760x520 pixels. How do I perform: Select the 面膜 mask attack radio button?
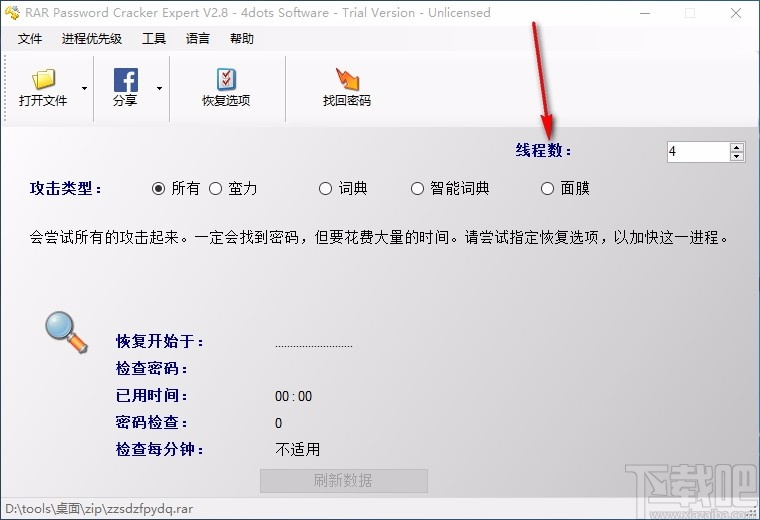(x=547, y=189)
